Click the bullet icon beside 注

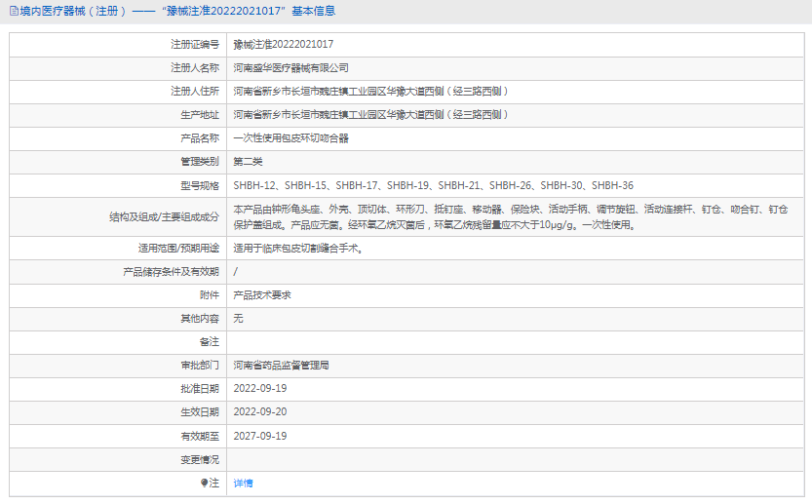204,483
